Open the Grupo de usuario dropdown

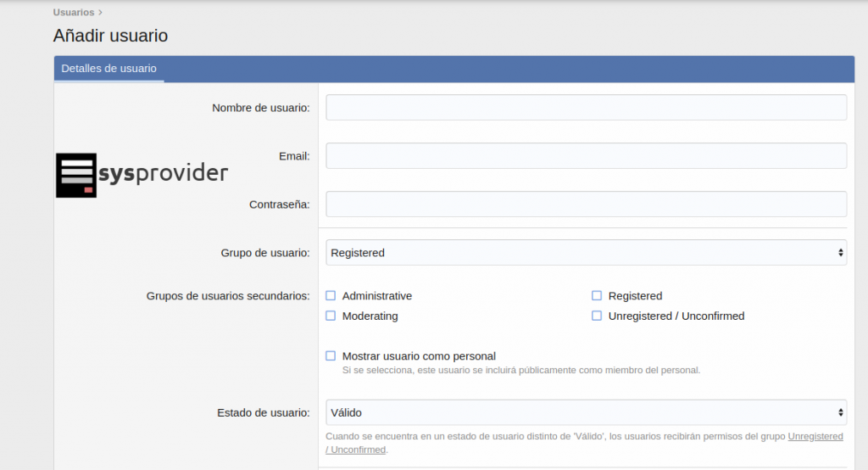[586, 253]
